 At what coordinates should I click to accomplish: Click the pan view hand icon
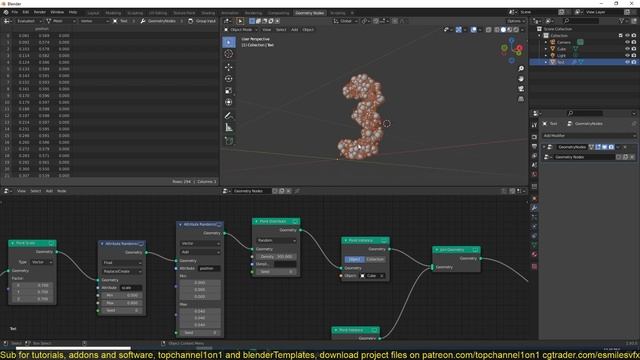[521, 79]
